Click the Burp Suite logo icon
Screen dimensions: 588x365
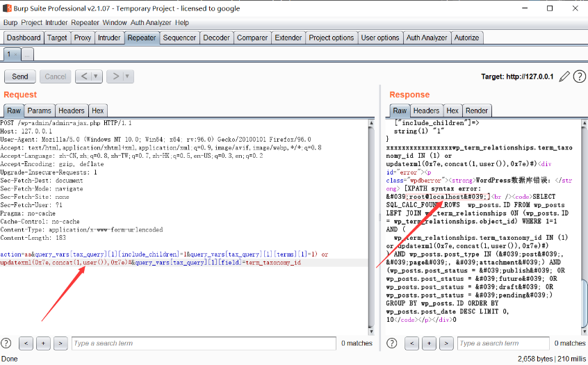point(7,8)
